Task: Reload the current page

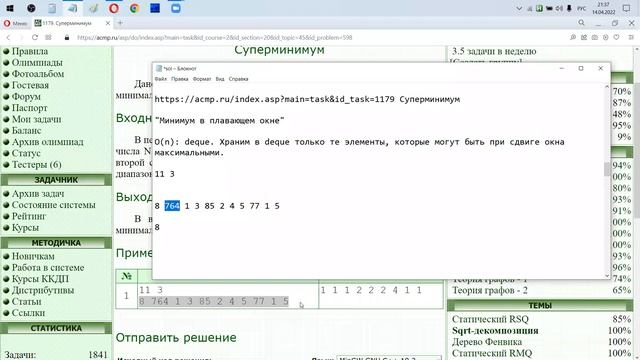Action: (35, 38)
